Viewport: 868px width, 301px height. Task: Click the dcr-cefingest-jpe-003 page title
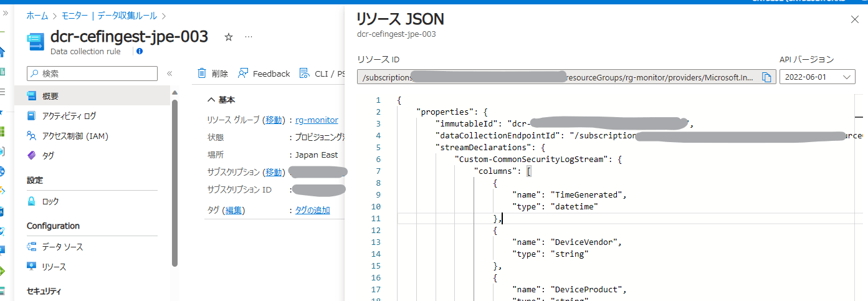pos(129,36)
